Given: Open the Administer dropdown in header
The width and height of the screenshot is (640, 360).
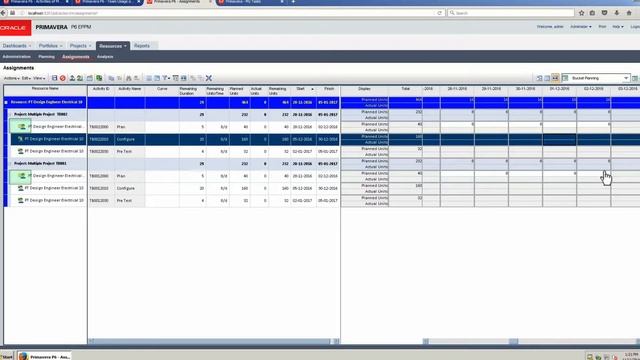Looking at the screenshot, I should click(x=580, y=27).
